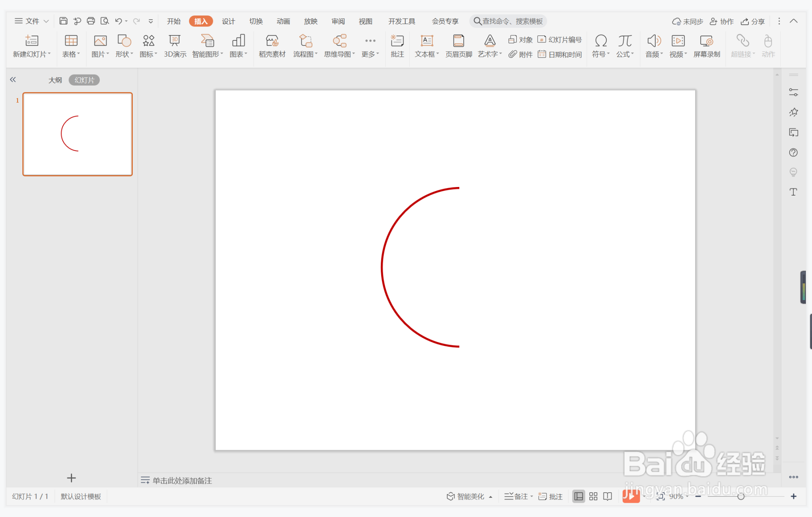Viewport: 812px width, 517px height.
Task: Switch to the 设计 tab
Action: click(228, 21)
